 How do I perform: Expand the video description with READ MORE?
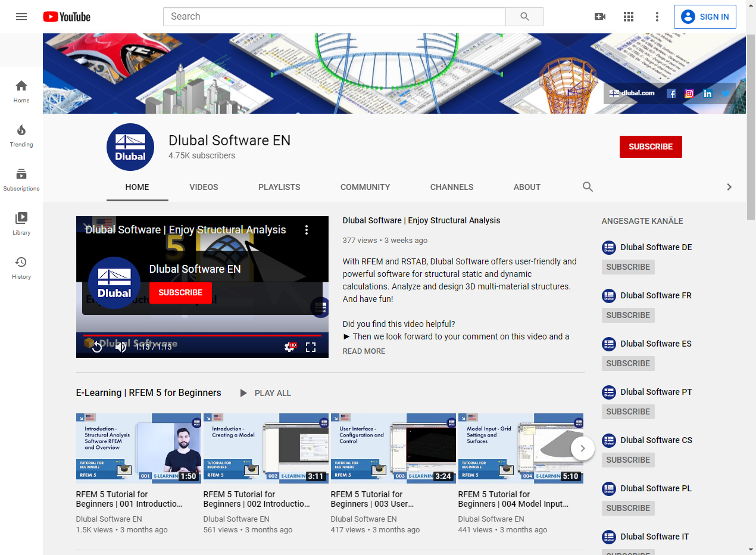(363, 351)
